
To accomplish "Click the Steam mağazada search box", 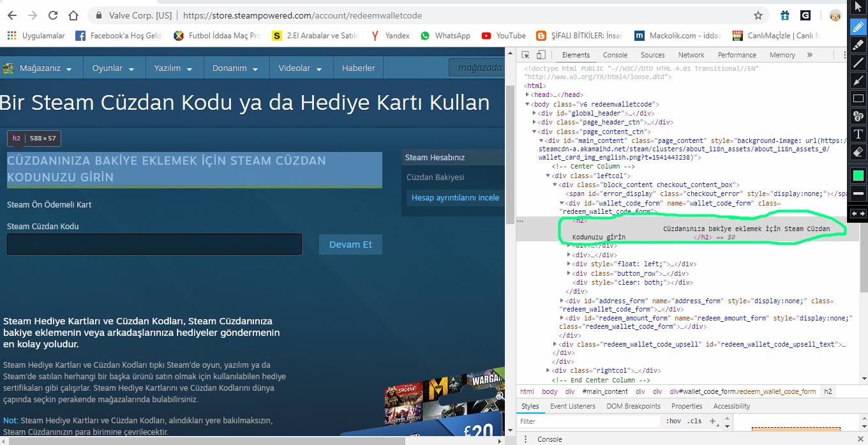I will click(x=477, y=68).
